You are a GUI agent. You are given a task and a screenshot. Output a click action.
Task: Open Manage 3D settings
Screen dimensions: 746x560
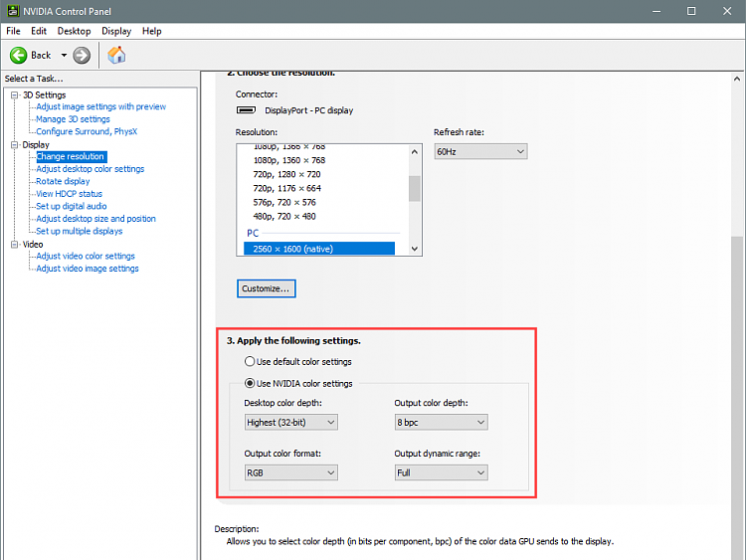[x=73, y=119]
